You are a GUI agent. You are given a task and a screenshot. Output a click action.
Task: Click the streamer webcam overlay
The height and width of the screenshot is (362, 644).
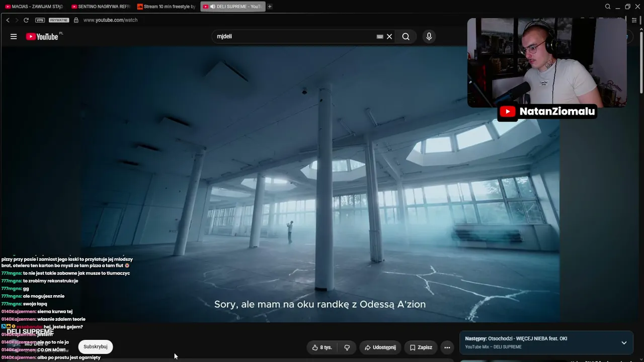547,63
